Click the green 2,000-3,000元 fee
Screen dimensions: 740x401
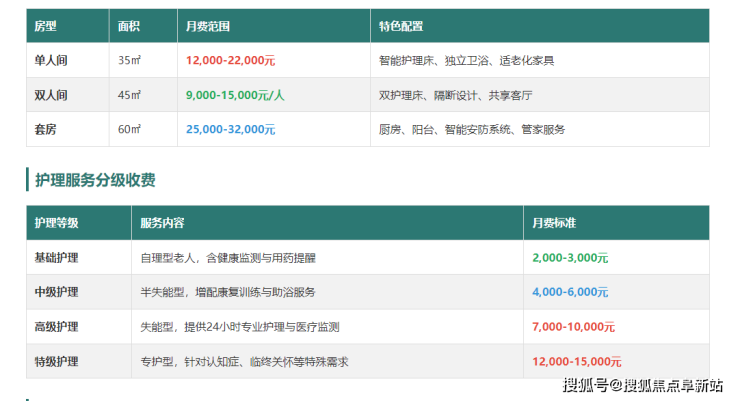(x=570, y=257)
